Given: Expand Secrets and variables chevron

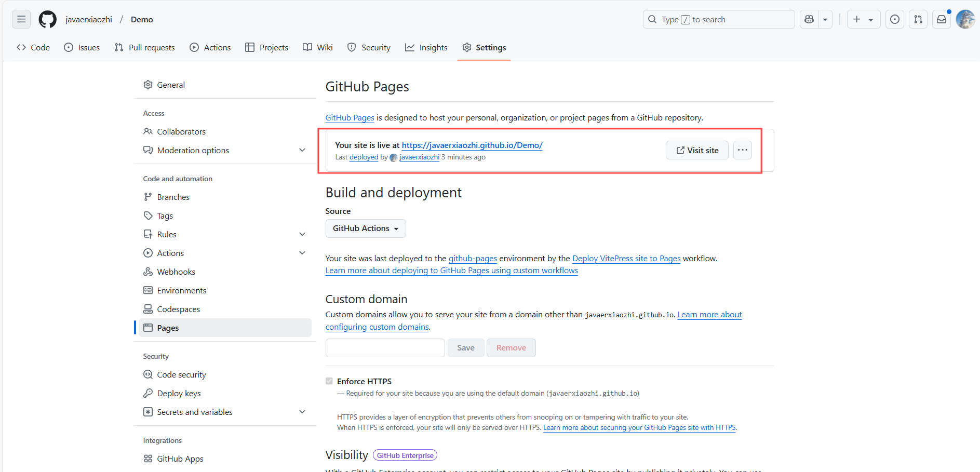Looking at the screenshot, I should coord(302,412).
